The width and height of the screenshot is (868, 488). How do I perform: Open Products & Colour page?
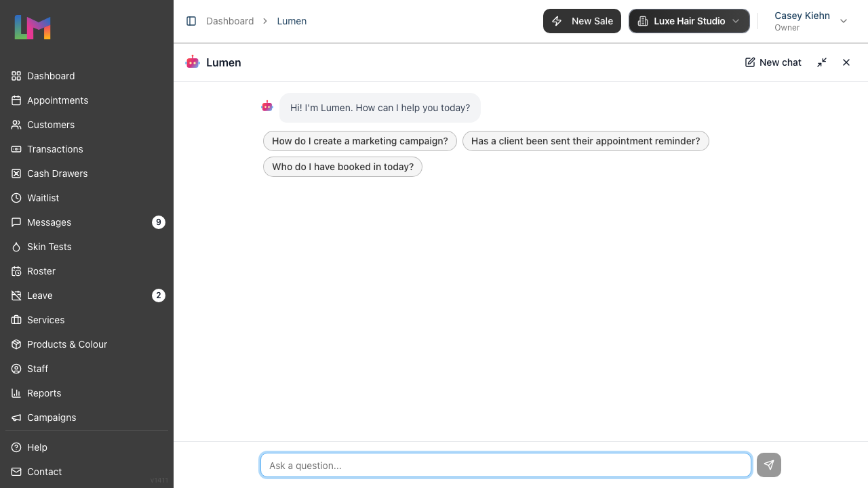(x=87, y=344)
